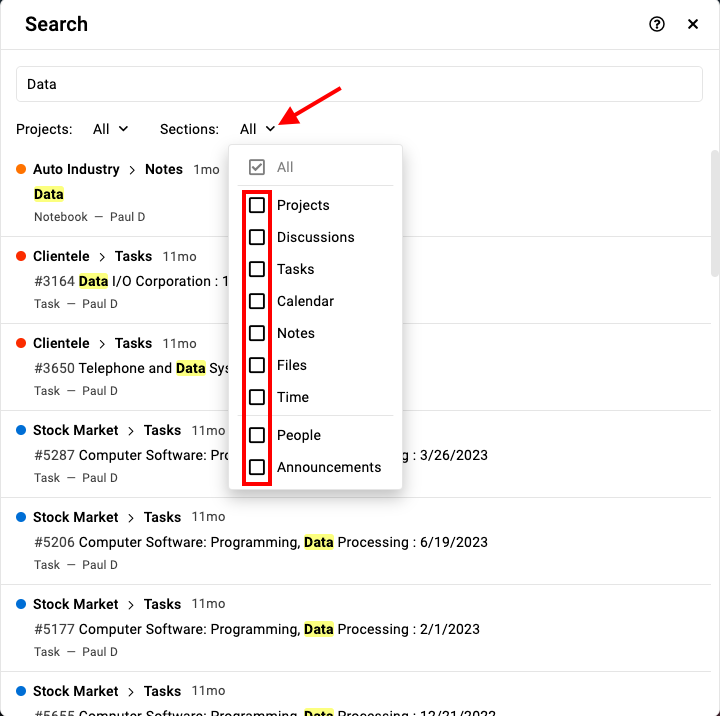Image resolution: width=720 pixels, height=716 pixels.
Task: Click the Clientele name above task #3164
Action: tap(61, 256)
